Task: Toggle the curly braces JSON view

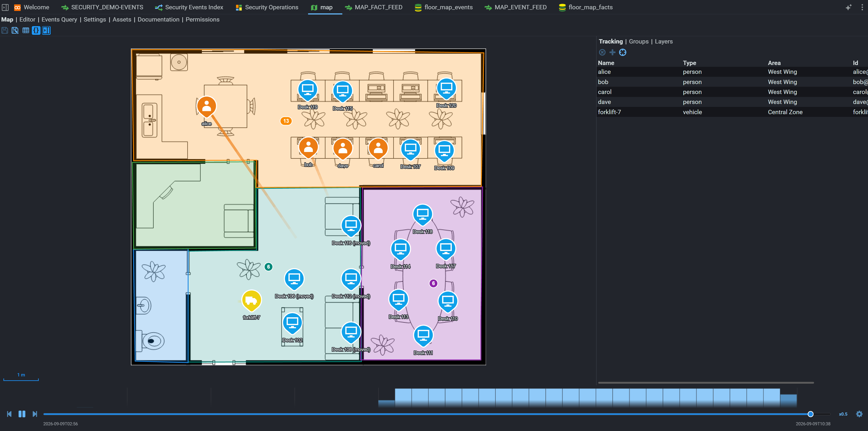Action: (x=36, y=30)
